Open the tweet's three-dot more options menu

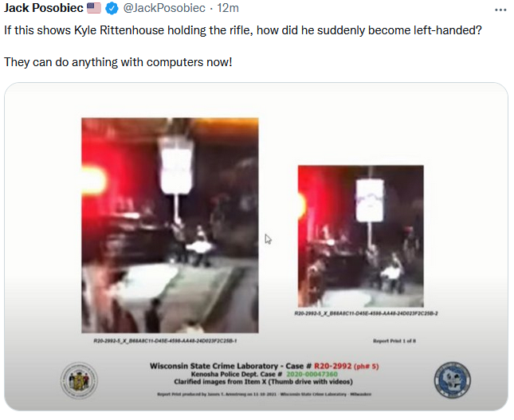point(500,10)
